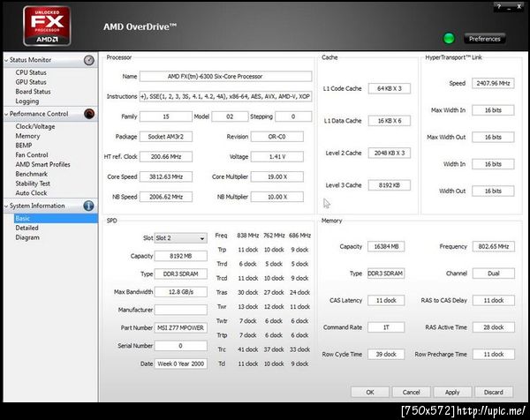Click the Max Width In value
The height and width of the screenshot is (420, 530).
pos(493,110)
